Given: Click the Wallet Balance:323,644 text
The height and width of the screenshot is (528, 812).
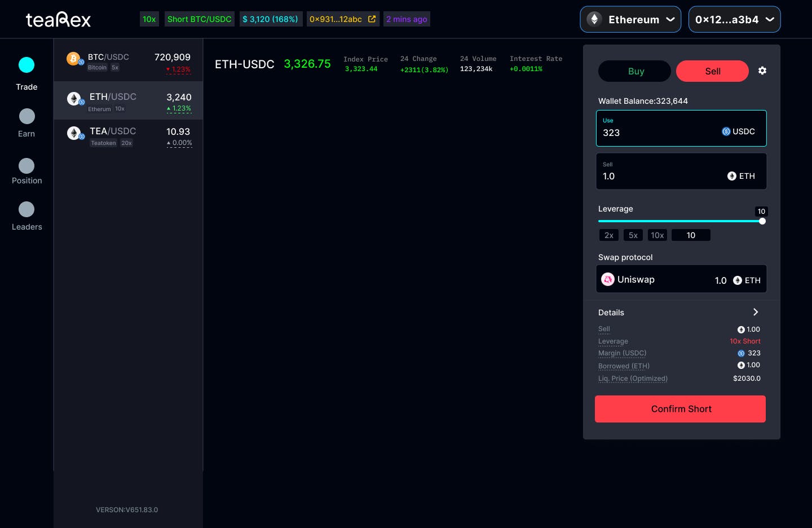Looking at the screenshot, I should (x=643, y=101).
